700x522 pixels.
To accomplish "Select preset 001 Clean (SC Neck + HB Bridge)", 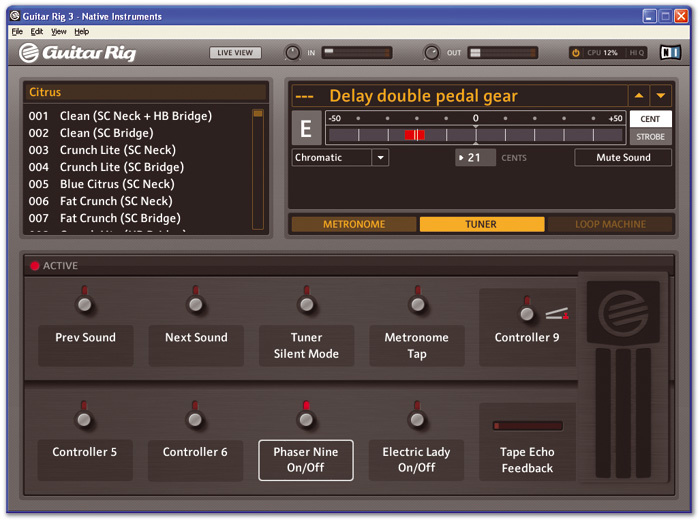I will pyautogui.click(x=138, y=116).
